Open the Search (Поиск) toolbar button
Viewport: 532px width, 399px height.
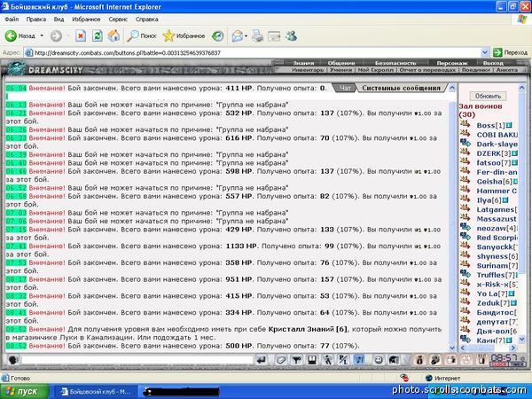click(x=142, y=36)
